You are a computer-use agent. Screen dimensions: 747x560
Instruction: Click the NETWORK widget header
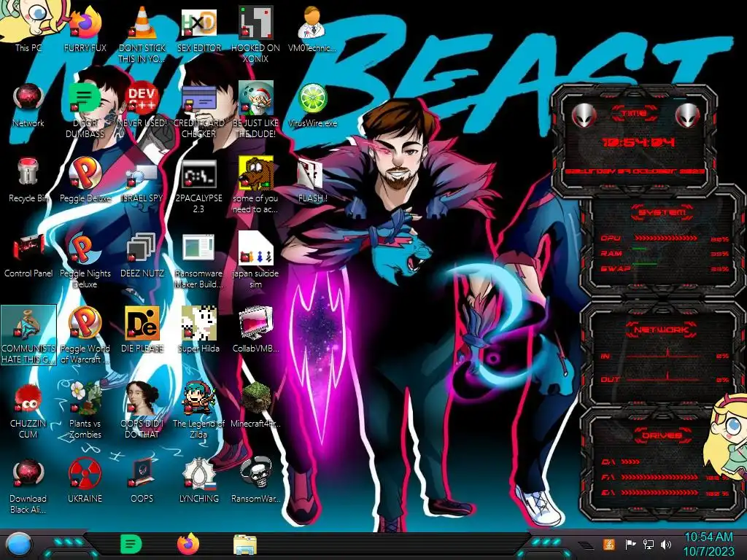tap(662, 330)
